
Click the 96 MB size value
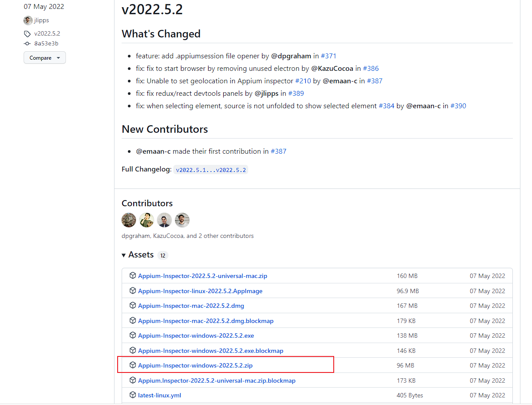405,366
